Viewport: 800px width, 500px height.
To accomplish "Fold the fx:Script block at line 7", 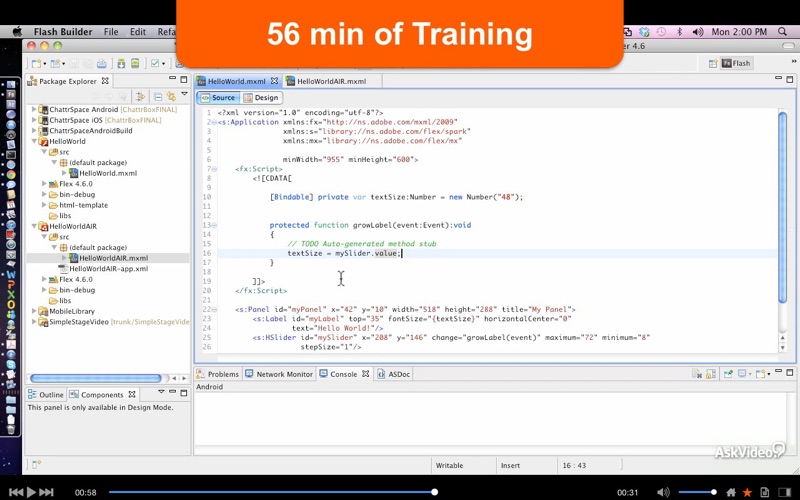I will point(214,169).
